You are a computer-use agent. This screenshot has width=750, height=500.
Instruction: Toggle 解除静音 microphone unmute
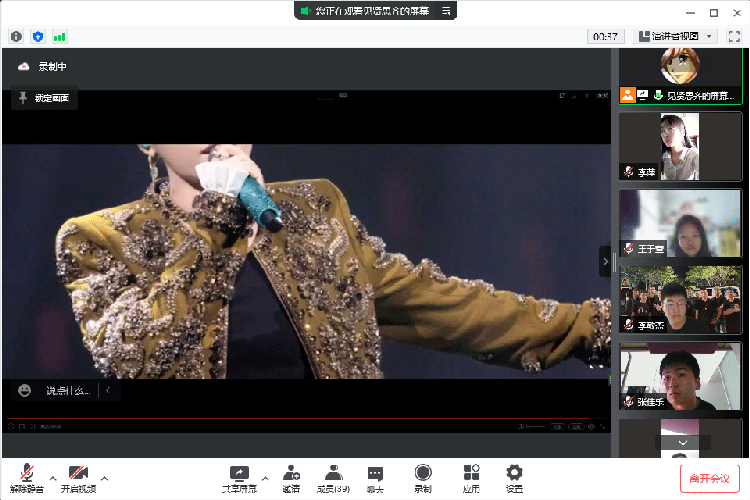[27, 478]
